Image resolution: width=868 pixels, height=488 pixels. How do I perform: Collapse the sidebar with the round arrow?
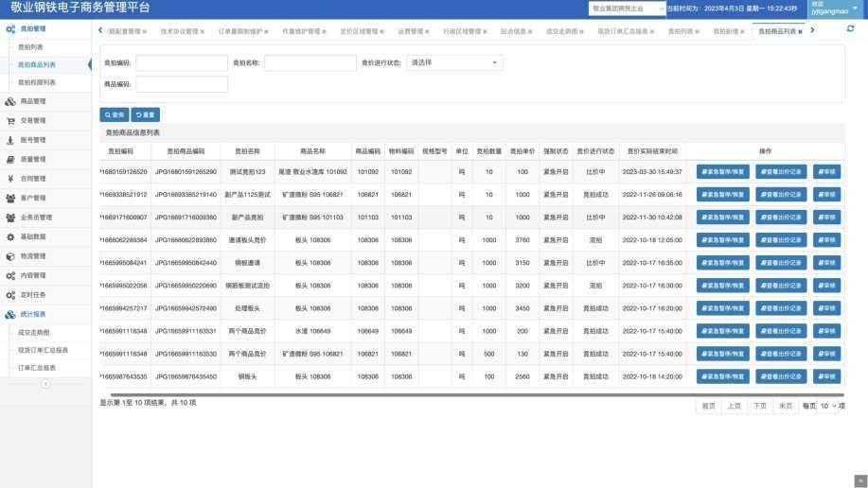click(45, 384)
